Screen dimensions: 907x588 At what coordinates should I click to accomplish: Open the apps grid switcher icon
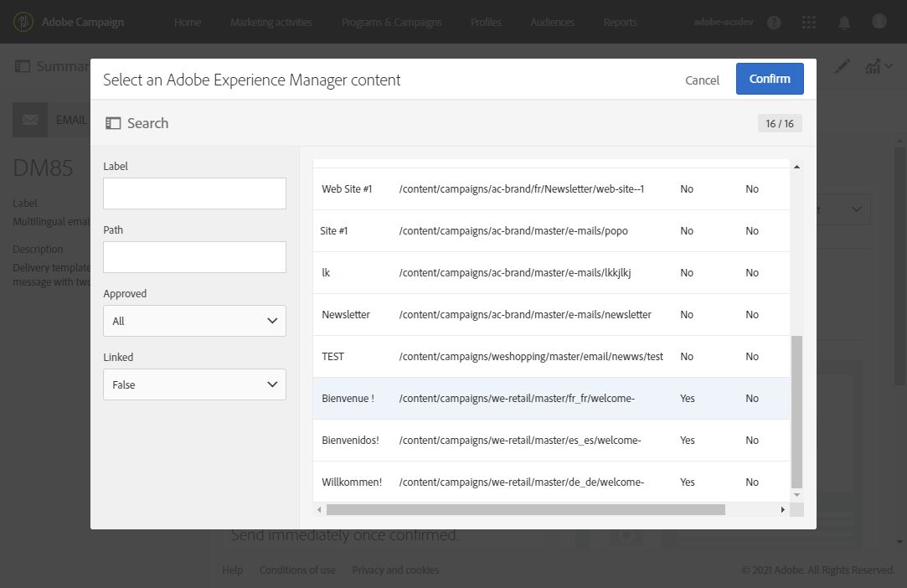tap(808, 23)
